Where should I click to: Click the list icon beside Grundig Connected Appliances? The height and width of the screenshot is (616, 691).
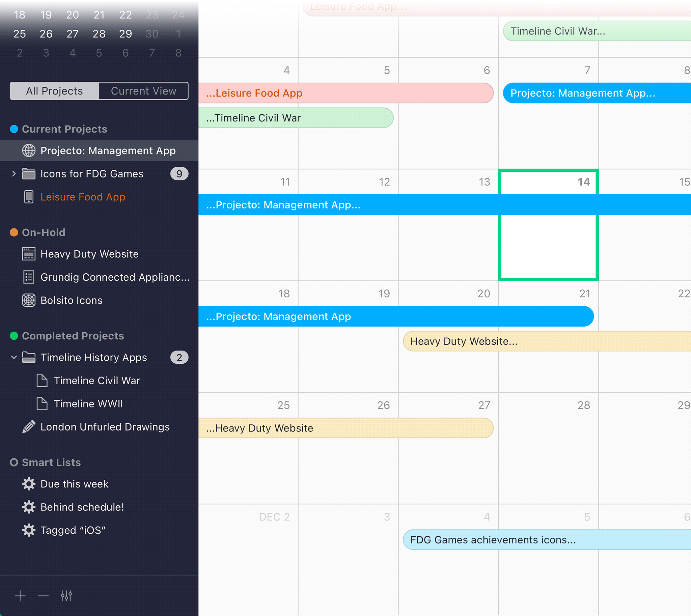point(29,277)
